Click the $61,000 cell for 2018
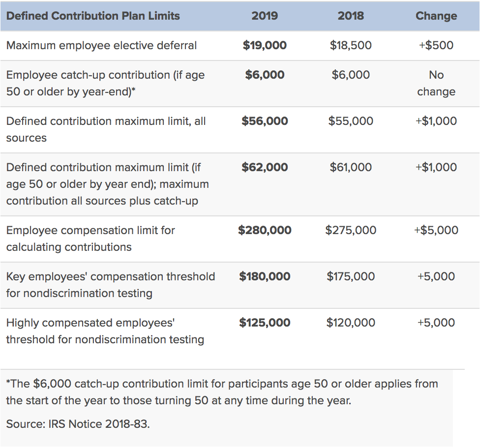 point(351,167)
